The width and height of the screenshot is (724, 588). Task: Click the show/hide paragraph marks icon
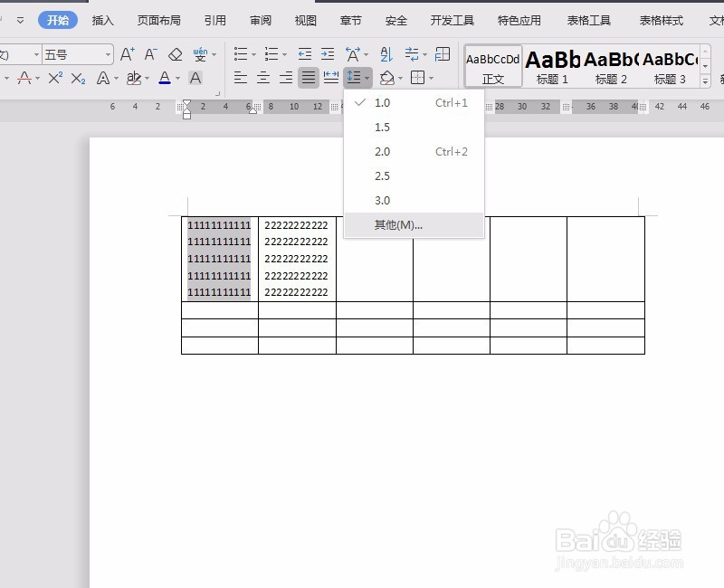412,54
